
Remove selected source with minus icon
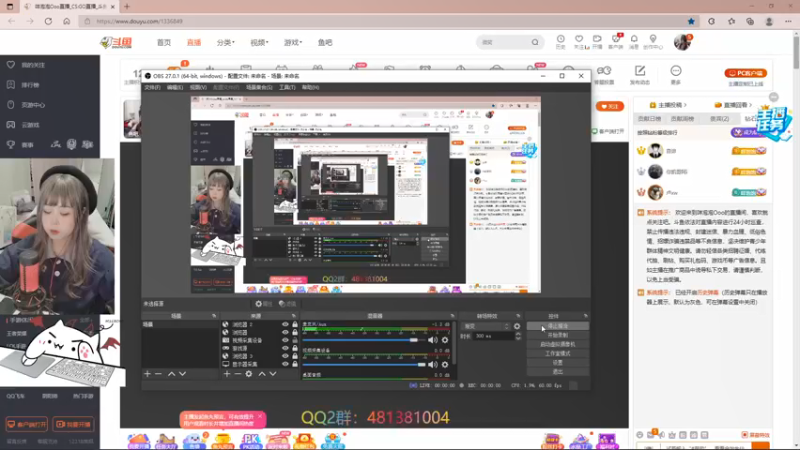pos(238,374)
